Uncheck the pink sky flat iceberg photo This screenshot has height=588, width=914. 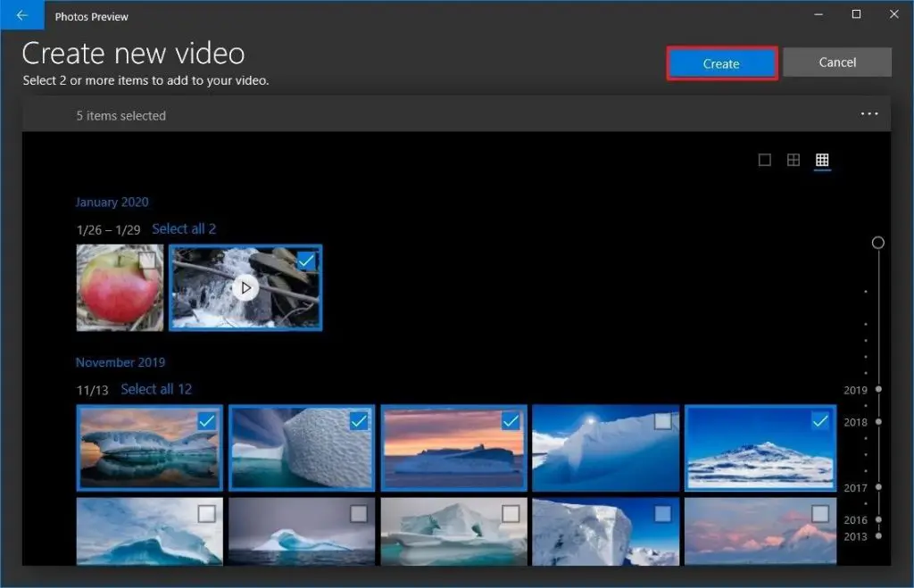tap(511, 421)
